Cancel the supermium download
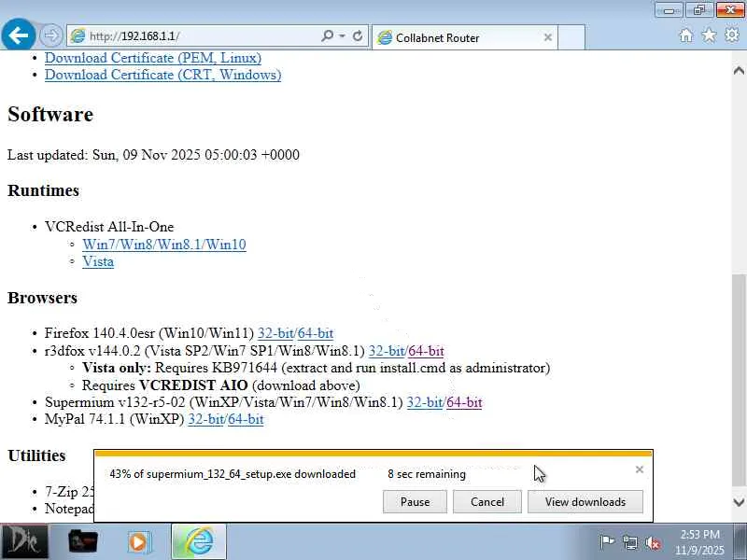The image size is (747, 560). (x=486, y=502)
